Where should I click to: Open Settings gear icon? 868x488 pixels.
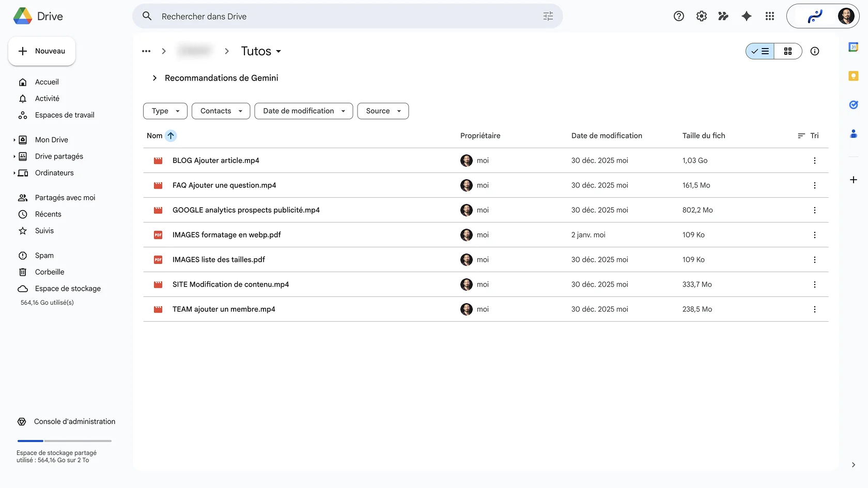pyautogui.click(x=702, y=16)
